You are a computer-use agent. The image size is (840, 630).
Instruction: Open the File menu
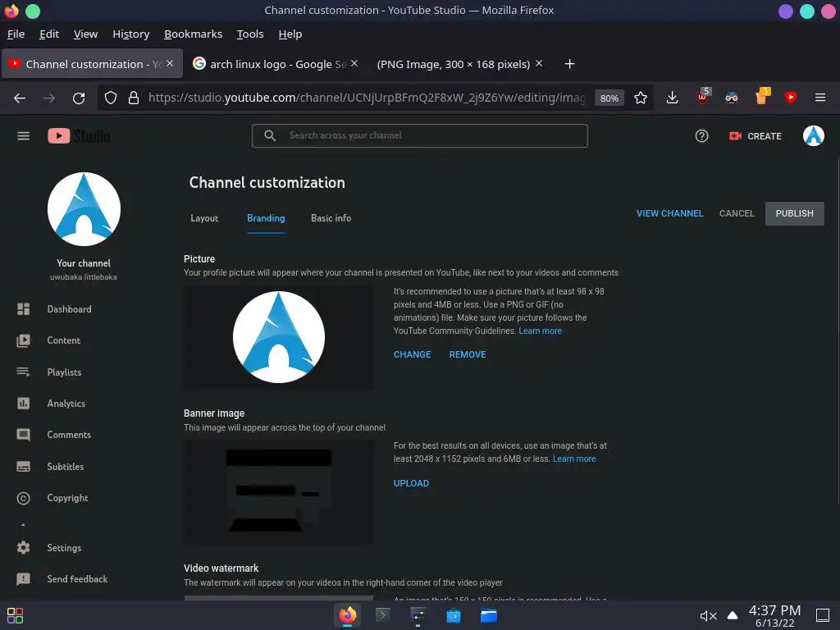pyautogui.click(x=16, y=34)
